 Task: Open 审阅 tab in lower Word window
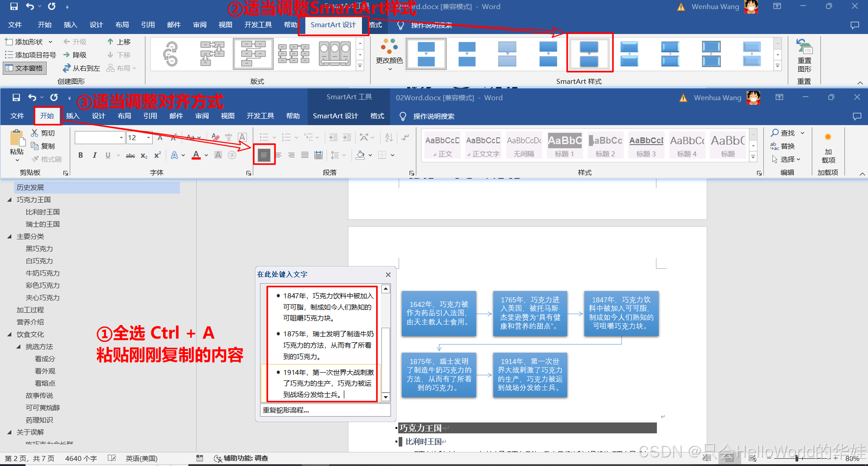pyautogui.click(x=202, y=116)
